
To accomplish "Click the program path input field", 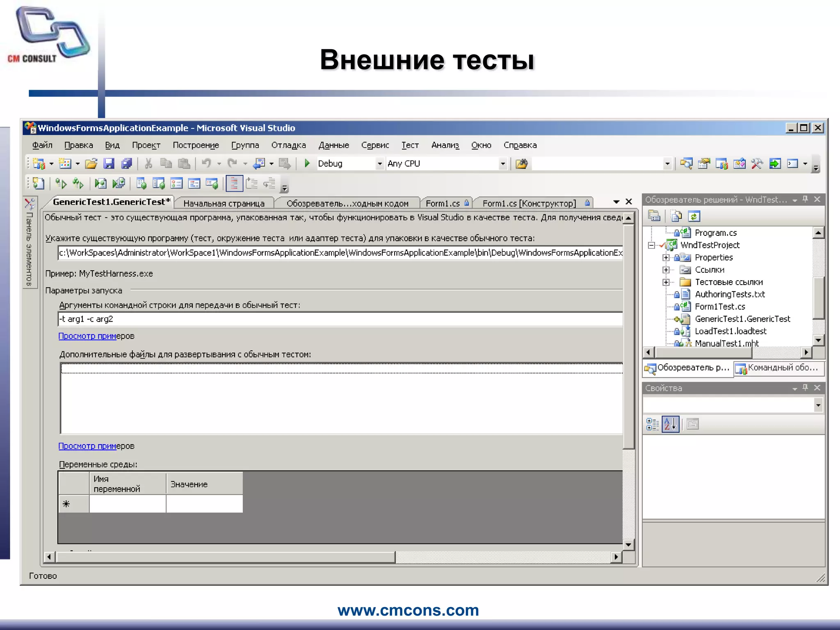I will click(340, 253).
